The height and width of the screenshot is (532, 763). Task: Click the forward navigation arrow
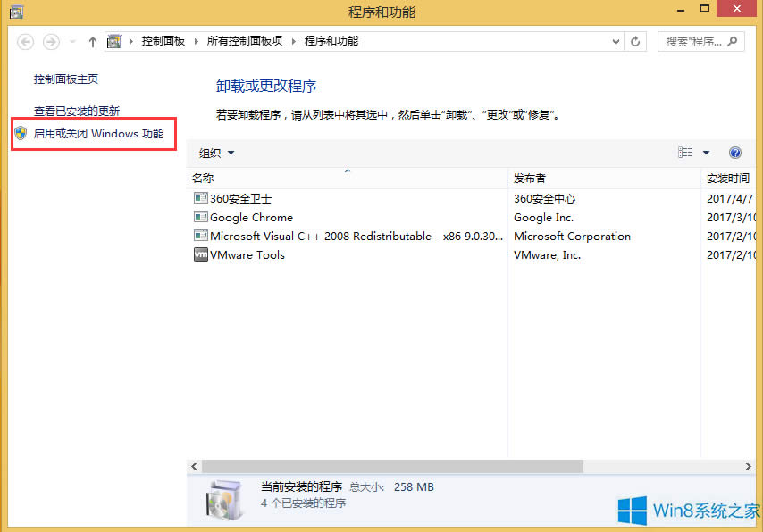(x=50, y=41)
